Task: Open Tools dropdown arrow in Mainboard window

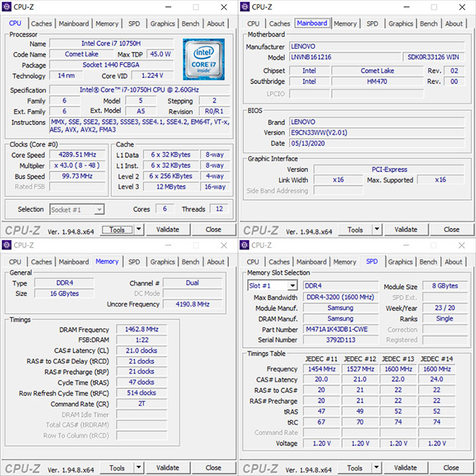Action: point(377,229)
